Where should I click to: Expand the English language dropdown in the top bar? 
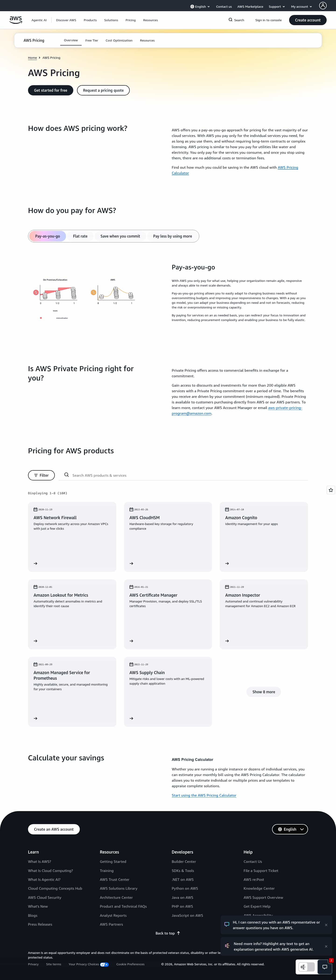tap(200, 7)
